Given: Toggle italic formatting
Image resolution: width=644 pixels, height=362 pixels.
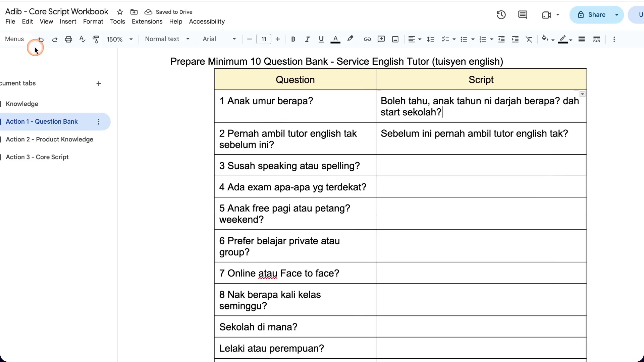Looking at the screenshot, I should [307, 40].
